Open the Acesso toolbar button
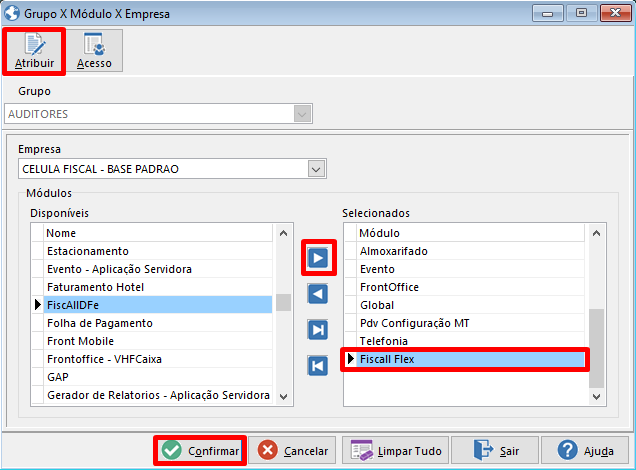636x470 pixels. coord(94,51)
